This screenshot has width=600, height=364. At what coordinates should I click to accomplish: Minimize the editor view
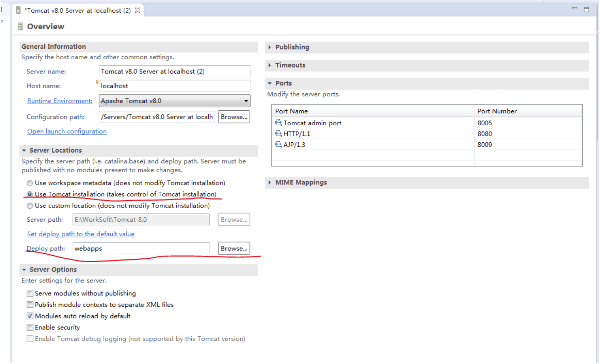[x=574, y=9]
